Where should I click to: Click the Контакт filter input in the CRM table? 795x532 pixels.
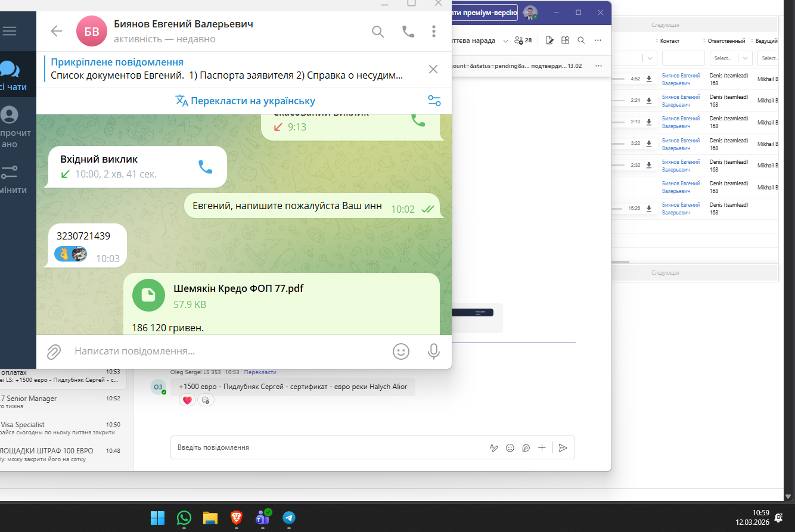[684, 58]
